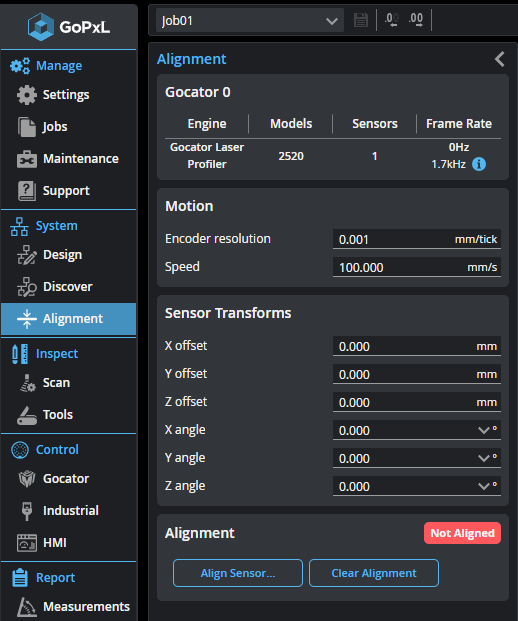Click the Encoder resolution input field

[x=417, y=239]
